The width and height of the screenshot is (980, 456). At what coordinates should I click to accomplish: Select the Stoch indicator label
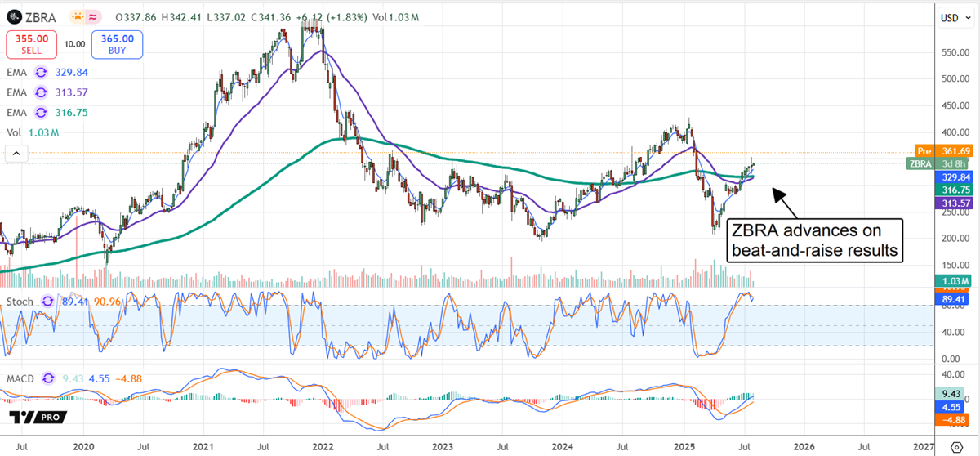coord(20,302)
